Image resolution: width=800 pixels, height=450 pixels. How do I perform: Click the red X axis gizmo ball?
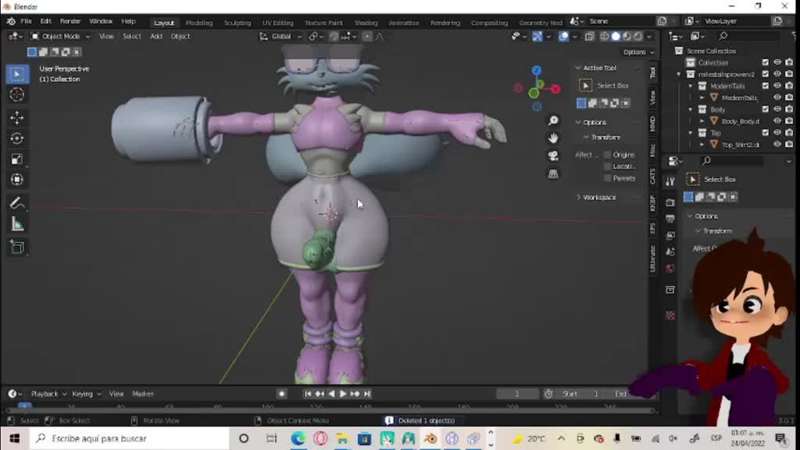(556, 89)
